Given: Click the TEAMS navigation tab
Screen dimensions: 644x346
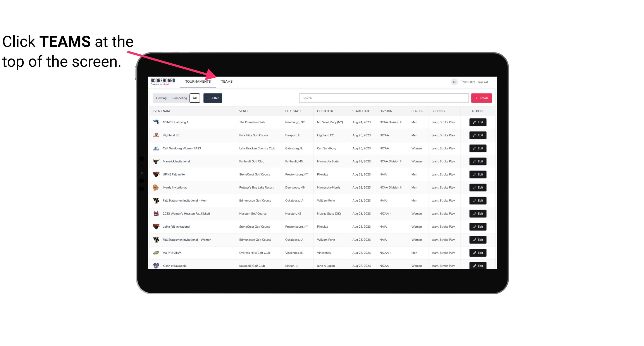Looking at the screenshot, I should tap(226, 81).
